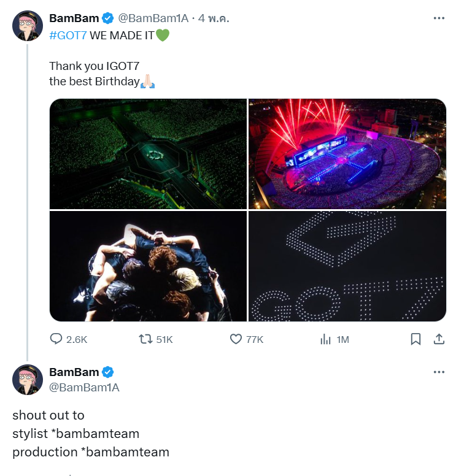Viewport: 456px width, 476px height.
Task: Bookmark the GOT7 tweet
Action: (415, 339)
